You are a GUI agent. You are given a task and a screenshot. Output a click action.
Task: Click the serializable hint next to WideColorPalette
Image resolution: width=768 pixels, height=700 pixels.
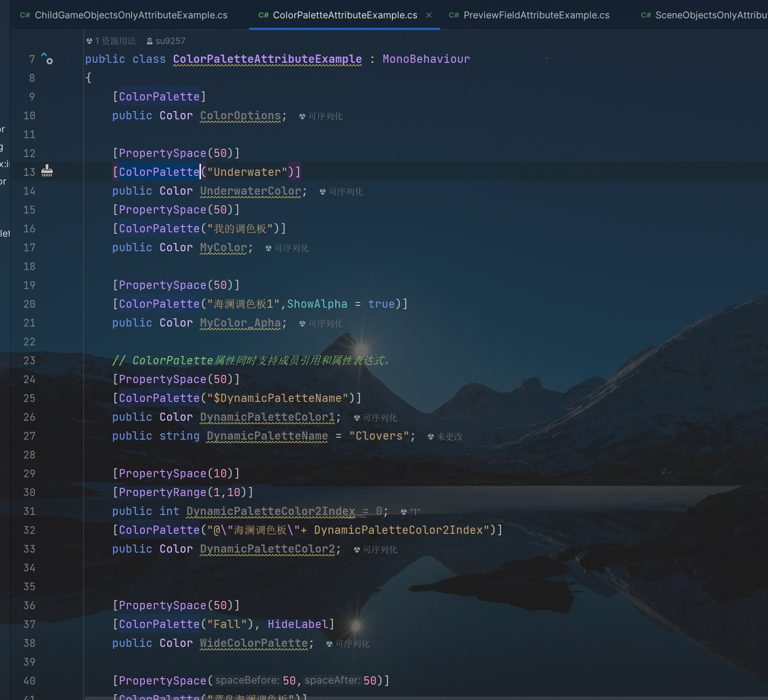pos(348,644)
